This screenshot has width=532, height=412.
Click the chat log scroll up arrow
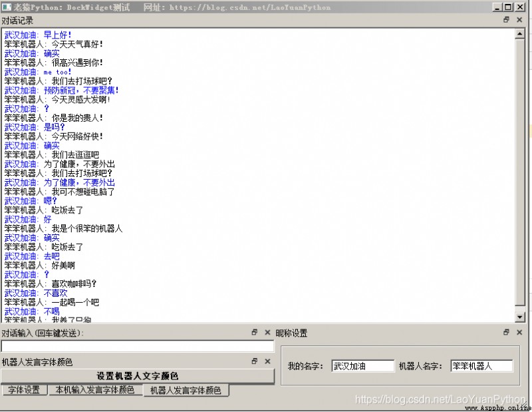pos(520,34)
